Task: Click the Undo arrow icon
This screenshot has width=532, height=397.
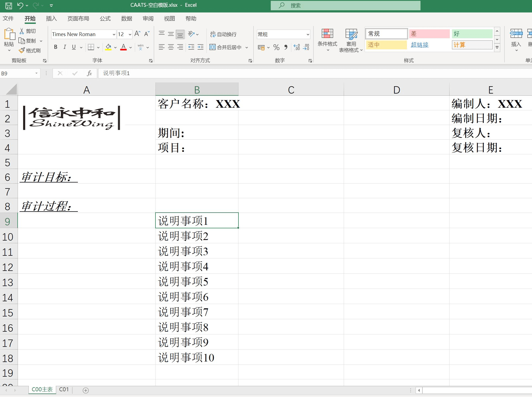Action: (20, 5)
